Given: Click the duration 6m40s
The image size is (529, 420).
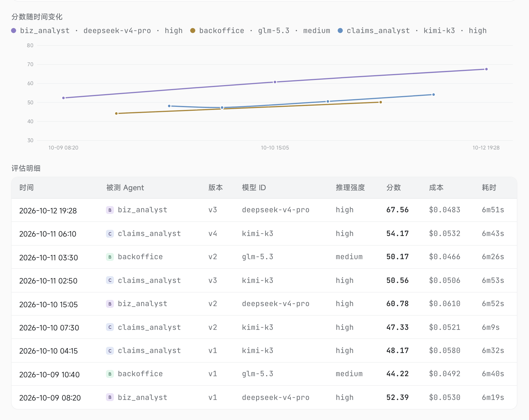Looking at the screenshot, I should click(493, 374).
